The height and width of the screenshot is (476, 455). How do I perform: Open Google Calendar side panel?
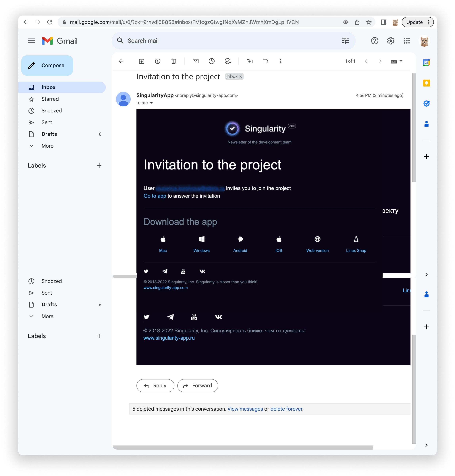click(426, 63)
